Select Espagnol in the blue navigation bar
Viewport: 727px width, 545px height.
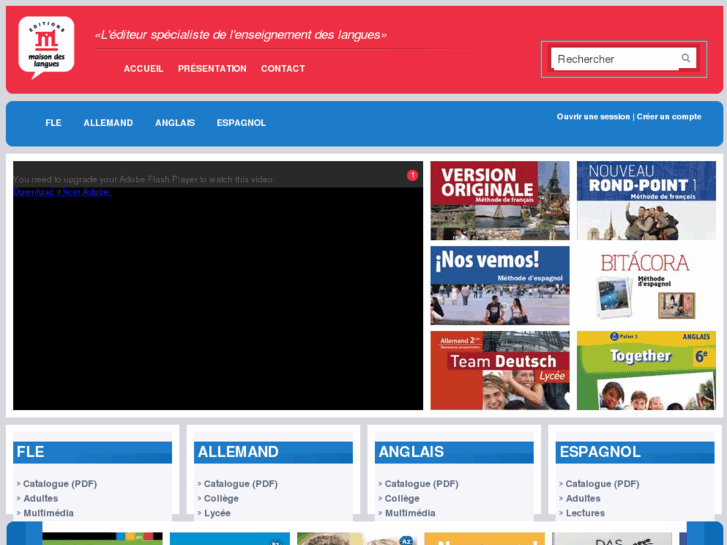(x=241, y=123)
